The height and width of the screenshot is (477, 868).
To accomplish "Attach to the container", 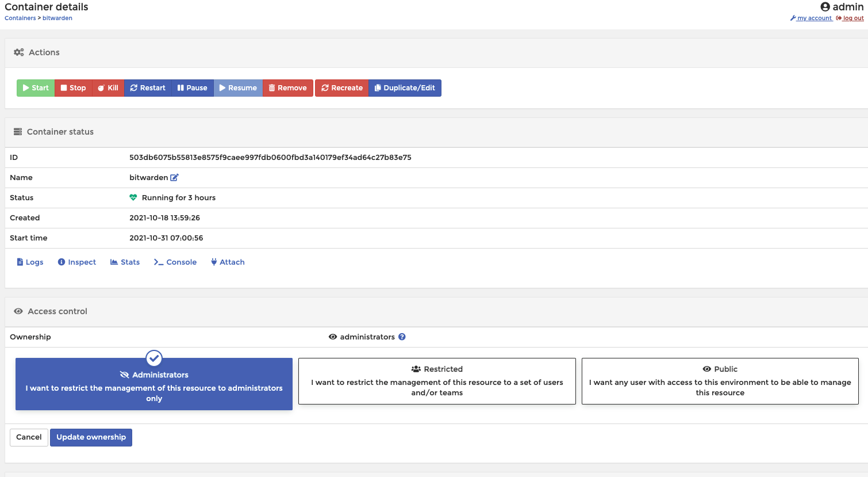I will click(x=228, y=262).
